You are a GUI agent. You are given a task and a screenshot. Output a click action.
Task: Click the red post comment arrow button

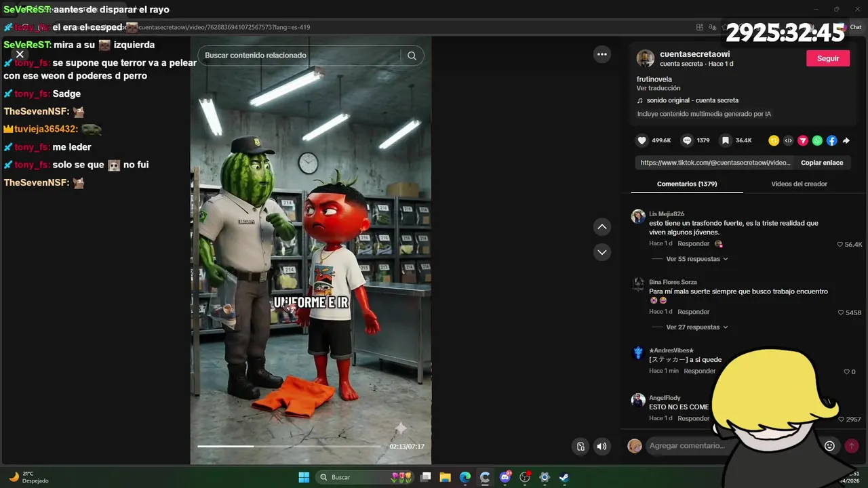[852, 446]
